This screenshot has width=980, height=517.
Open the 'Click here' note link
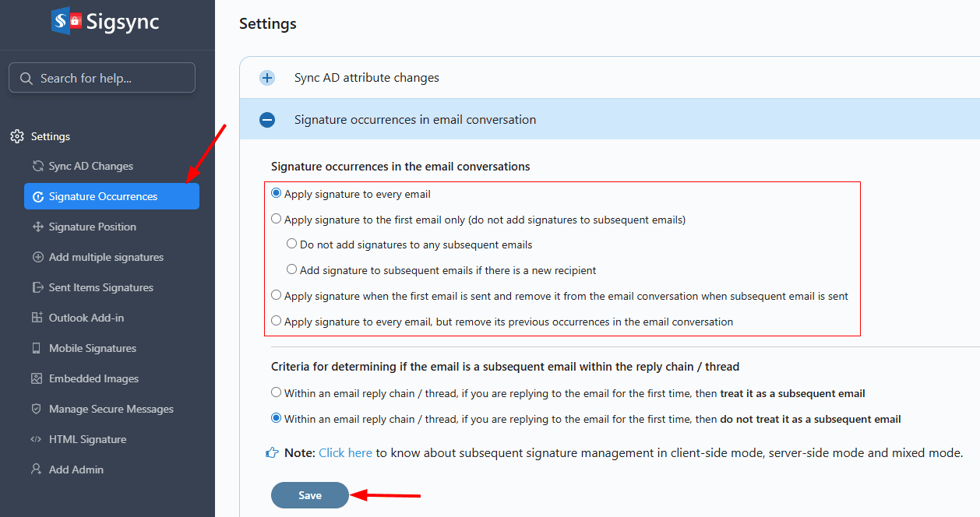345,453
